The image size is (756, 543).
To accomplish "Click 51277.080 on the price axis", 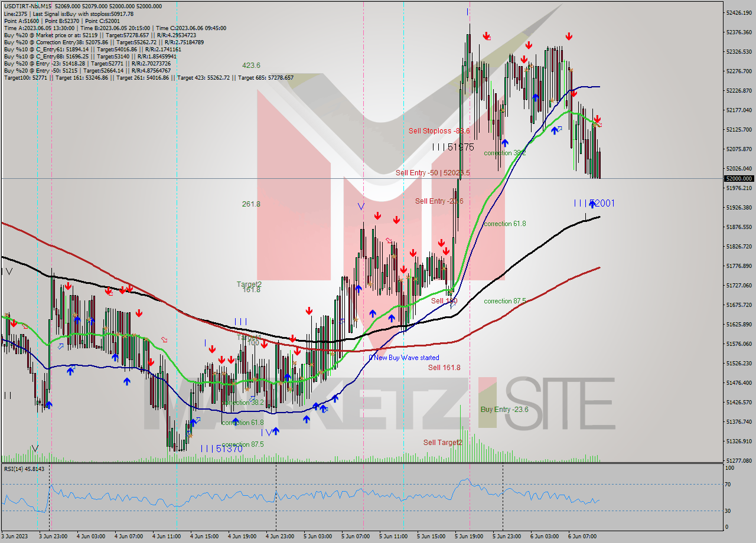I will [739, 460].
